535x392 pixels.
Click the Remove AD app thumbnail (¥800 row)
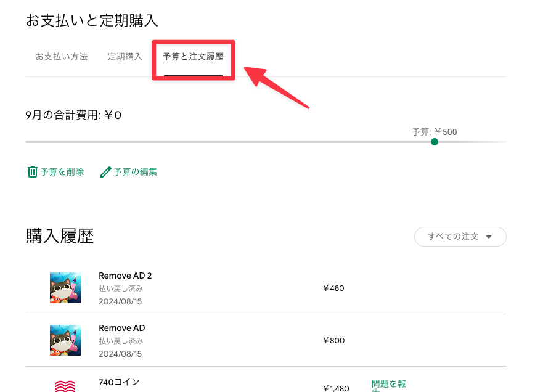point(65,340)
